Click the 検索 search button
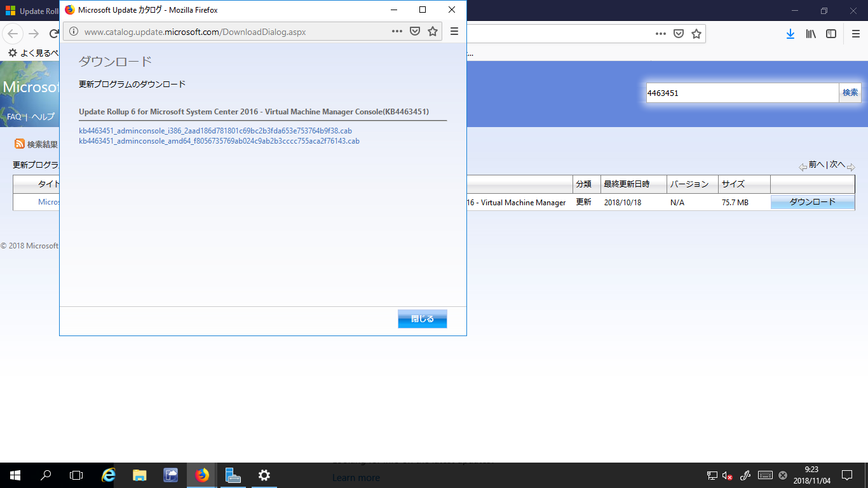The width and height of the screenshot is (868, 488). coord(850,93)
